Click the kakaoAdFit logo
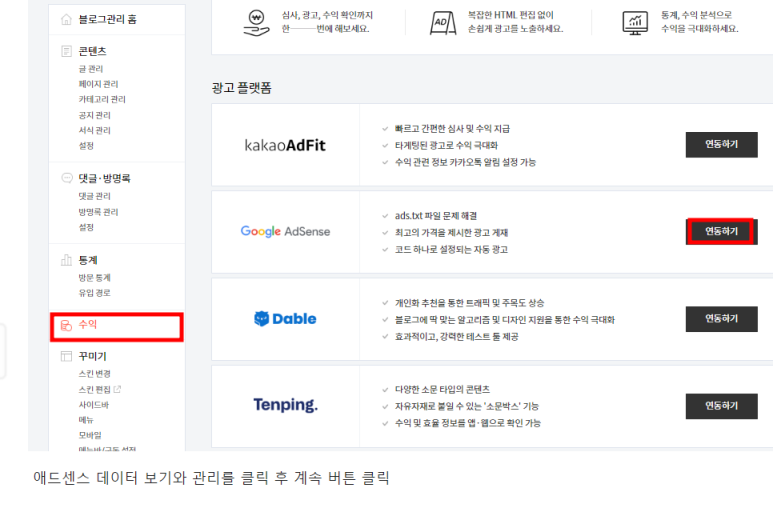The height and width of the screenshot is (508, 773). point(285,145)
